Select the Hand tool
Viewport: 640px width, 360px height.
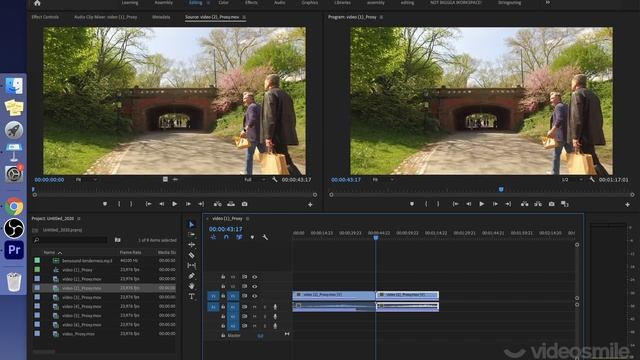coord(191,286)
